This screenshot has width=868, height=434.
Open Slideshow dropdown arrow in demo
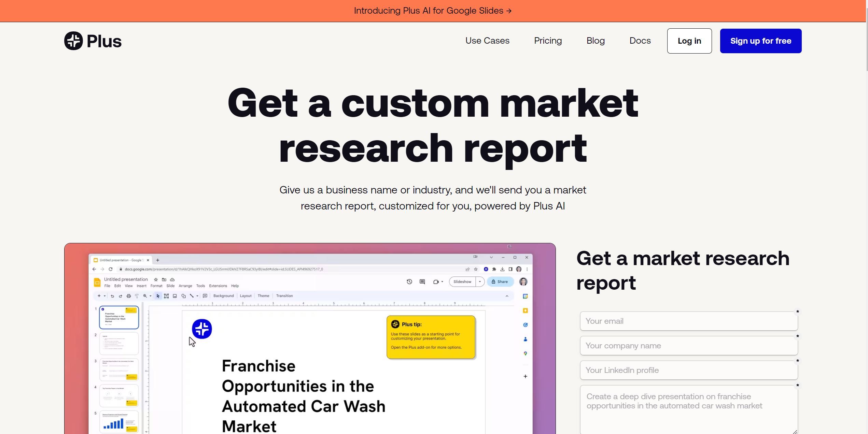[480, 281]
